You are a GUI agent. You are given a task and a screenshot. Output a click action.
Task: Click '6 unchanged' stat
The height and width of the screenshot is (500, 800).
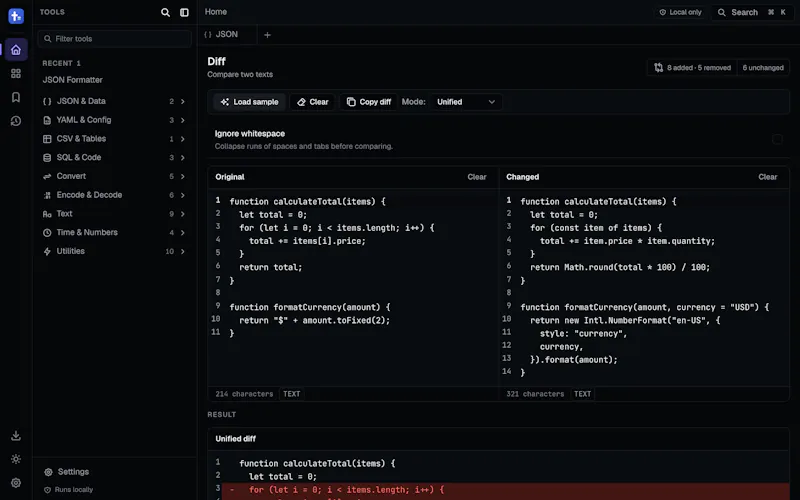(x=763, y=67)
